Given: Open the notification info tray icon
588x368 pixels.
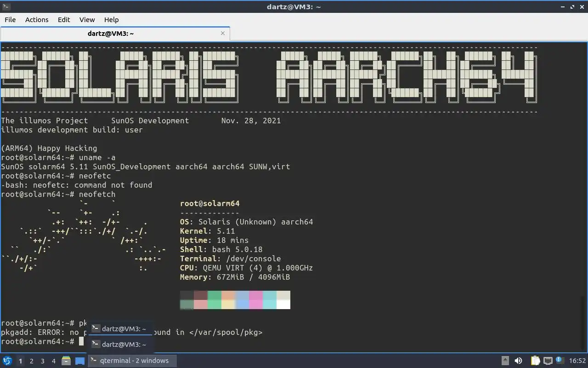Looking at the screenshot, I should click(560, 360).
